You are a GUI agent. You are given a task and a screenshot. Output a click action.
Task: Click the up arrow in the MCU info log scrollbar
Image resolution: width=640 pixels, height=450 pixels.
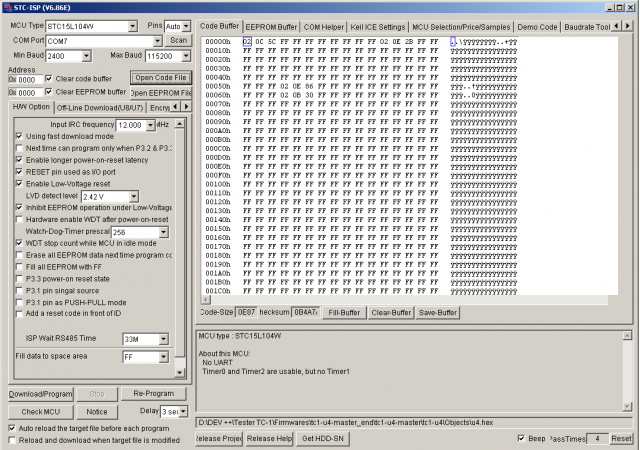pyautogui.click(x=627, y=336)
